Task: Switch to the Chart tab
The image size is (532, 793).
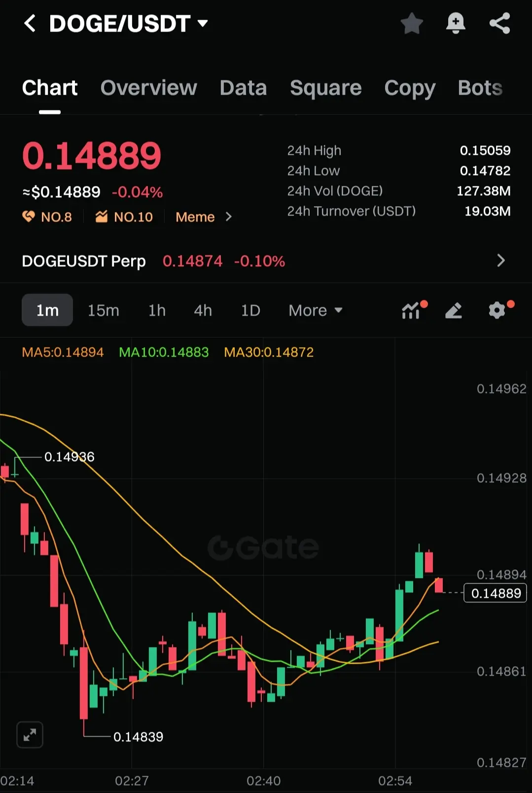Action: pyautogui.click(x=50, y=88)
